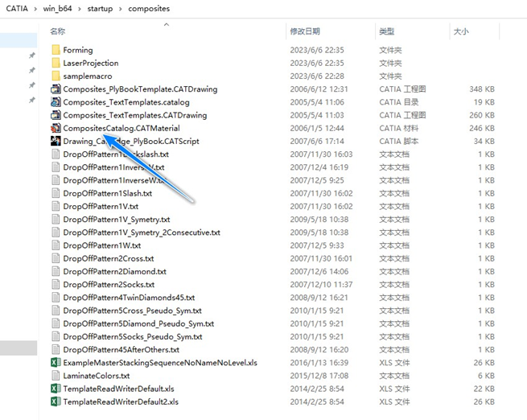Sort by the 修改日期 column header
The width and height of the screenshot is (527, 420).
[x=305, y=31]
